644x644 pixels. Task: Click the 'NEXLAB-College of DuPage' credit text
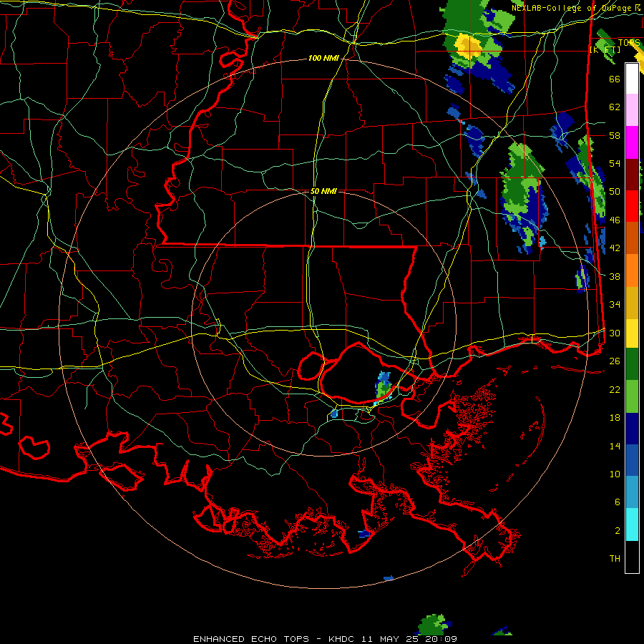click(x=571, y=8)
